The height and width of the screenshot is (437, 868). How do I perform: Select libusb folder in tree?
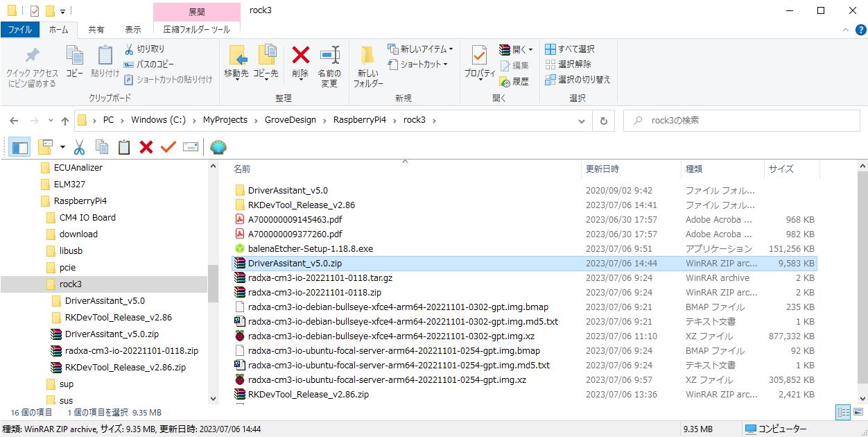[71, 250]
